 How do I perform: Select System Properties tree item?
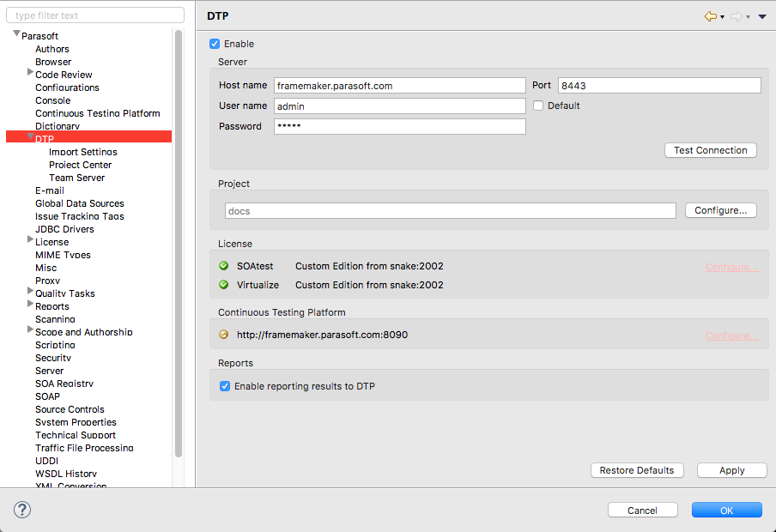(76, 422)
